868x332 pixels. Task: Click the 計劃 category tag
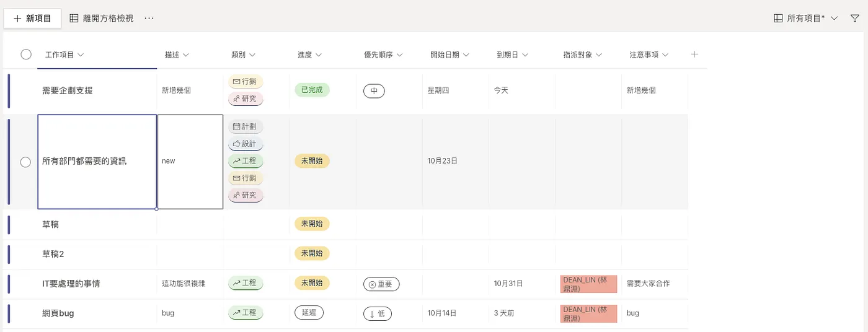[246, 127]
